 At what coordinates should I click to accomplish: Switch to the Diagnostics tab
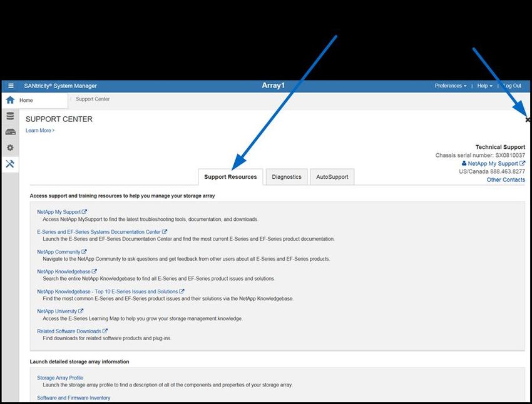pyautogui.click(x=287, y=177)
